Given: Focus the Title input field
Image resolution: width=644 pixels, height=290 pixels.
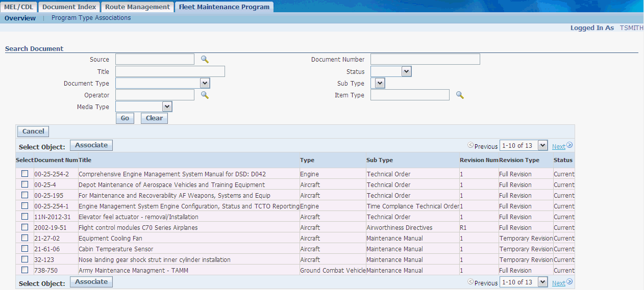Looking at the screenshot, I should pos(170,71).
